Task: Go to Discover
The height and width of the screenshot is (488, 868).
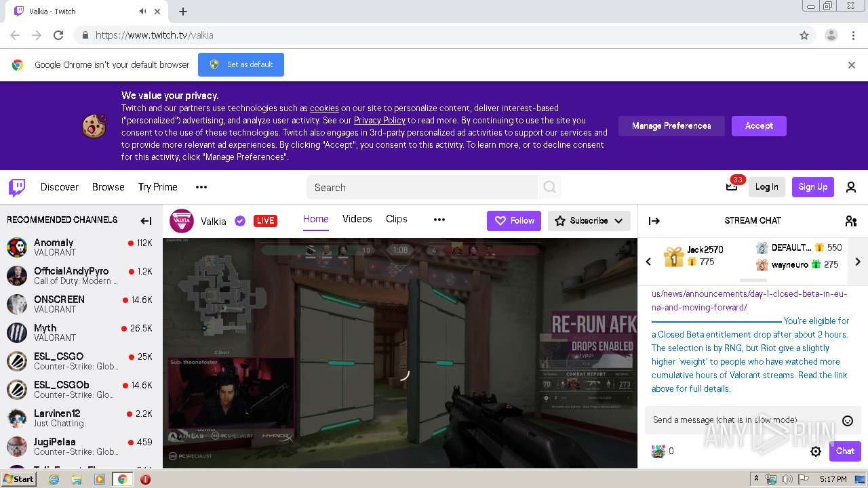Action: 60,187
